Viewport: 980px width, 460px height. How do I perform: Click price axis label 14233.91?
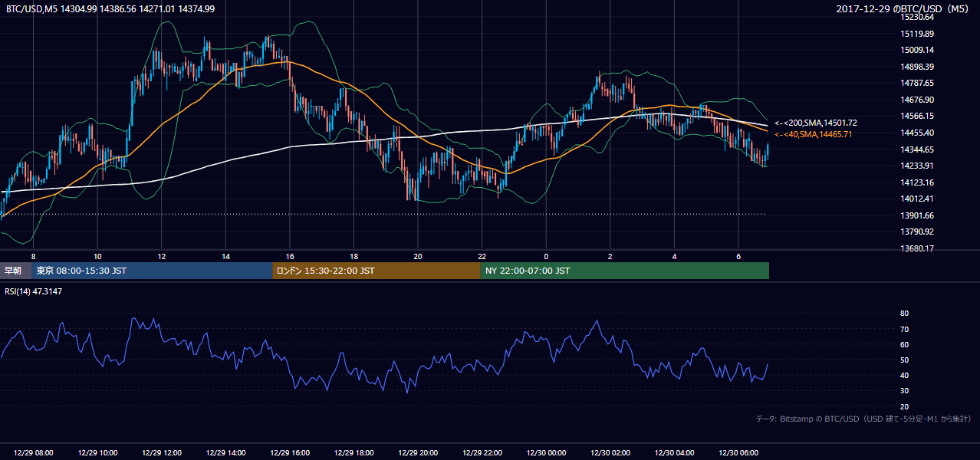click(x=916, y=166)
